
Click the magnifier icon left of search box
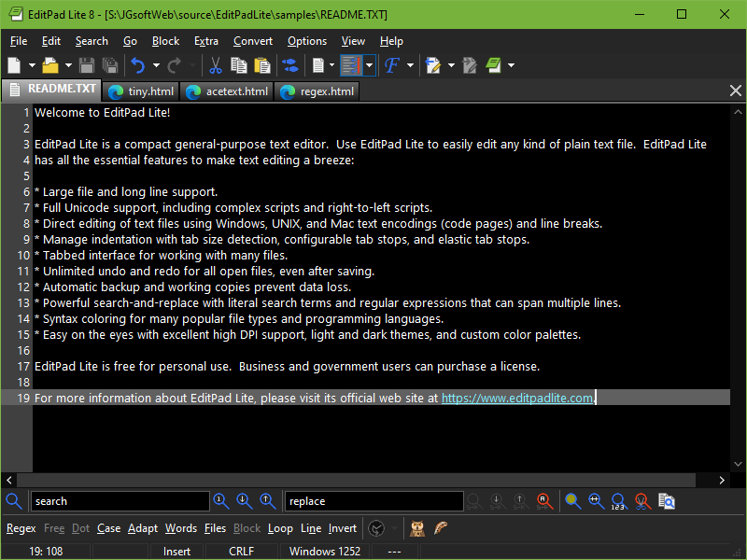click(x=14, y=501)
